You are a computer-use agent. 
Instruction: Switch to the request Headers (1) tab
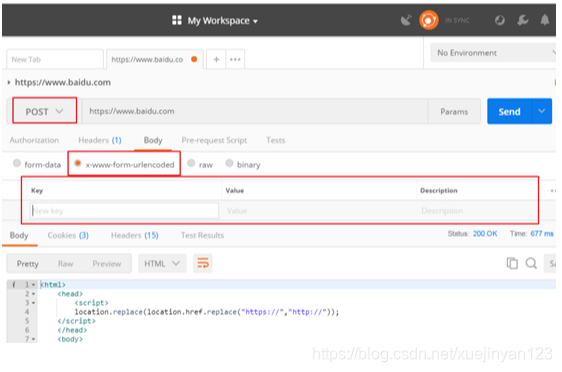pyautogui.click(x=100, y=140)
